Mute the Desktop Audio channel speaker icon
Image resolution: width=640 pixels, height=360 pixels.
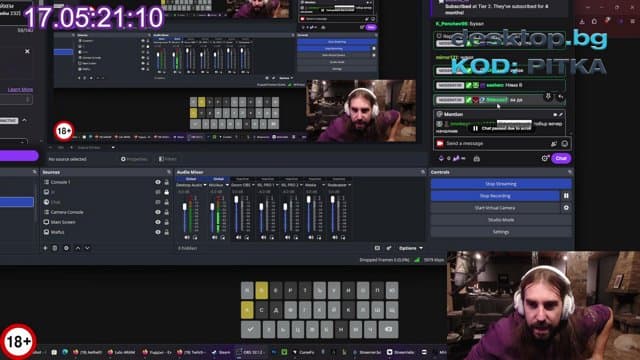pos(187,237)
